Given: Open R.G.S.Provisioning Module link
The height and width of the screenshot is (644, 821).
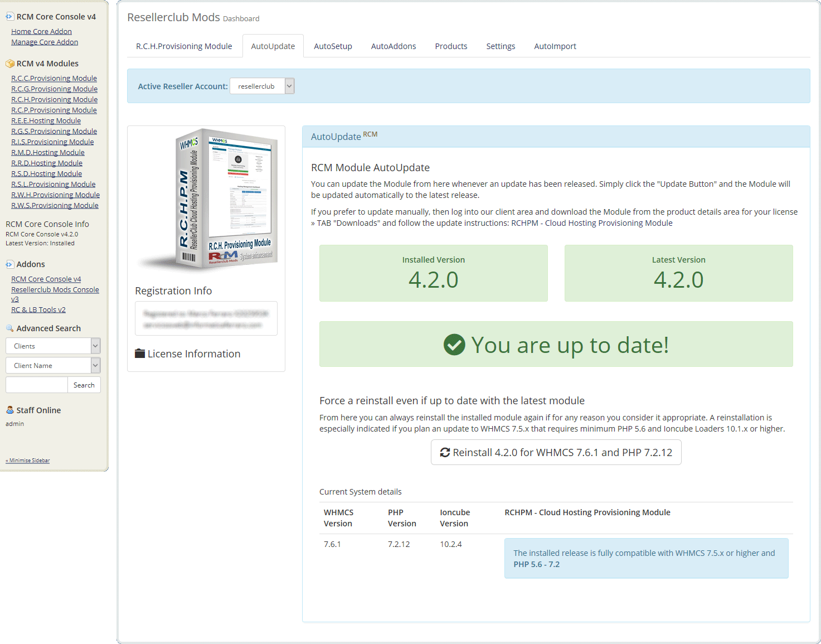Looking at the screenshot, I should [x=54, y=131].
